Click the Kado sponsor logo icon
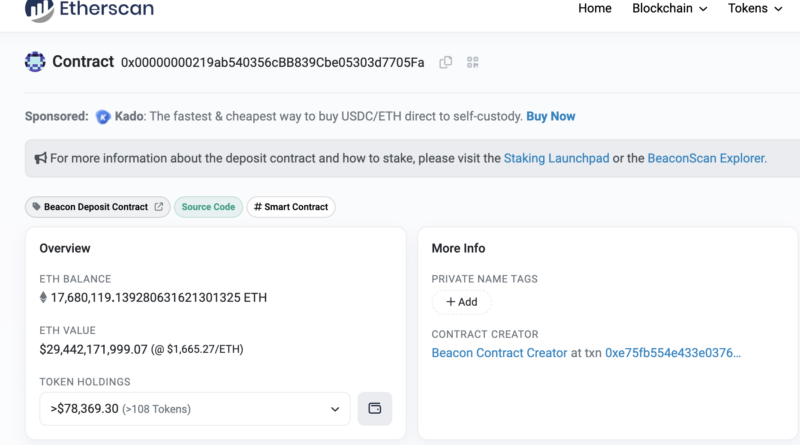Viewport: 800px width, 445px height. 103,117
